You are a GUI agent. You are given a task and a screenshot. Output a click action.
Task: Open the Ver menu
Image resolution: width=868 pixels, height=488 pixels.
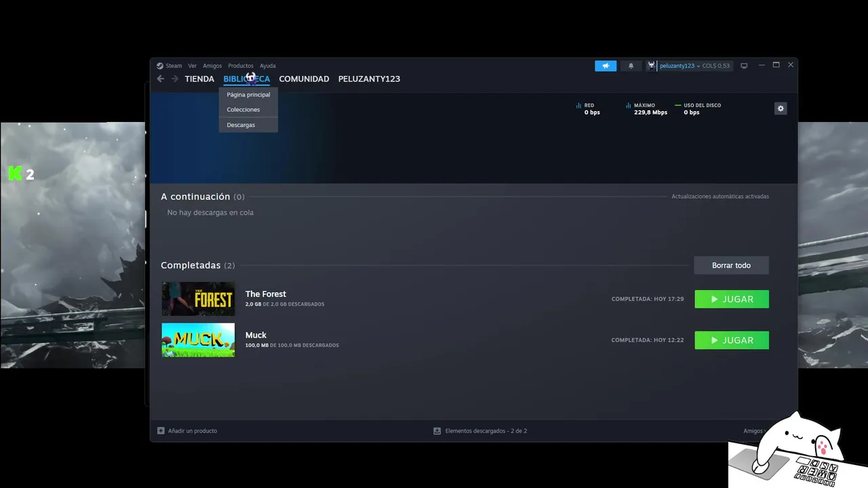click(x=193, y=66)
